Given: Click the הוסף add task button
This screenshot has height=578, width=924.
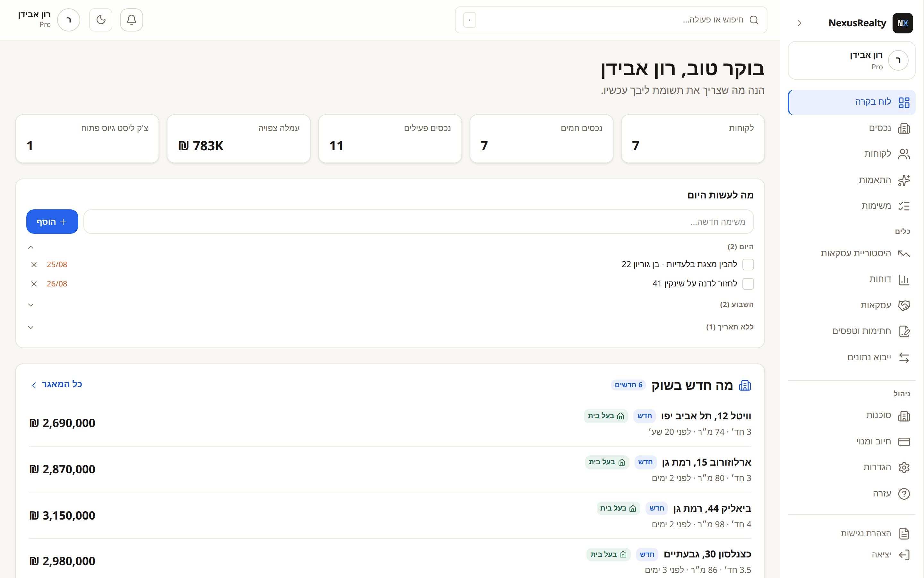Looking at the screenshot, I should [52, 222].
